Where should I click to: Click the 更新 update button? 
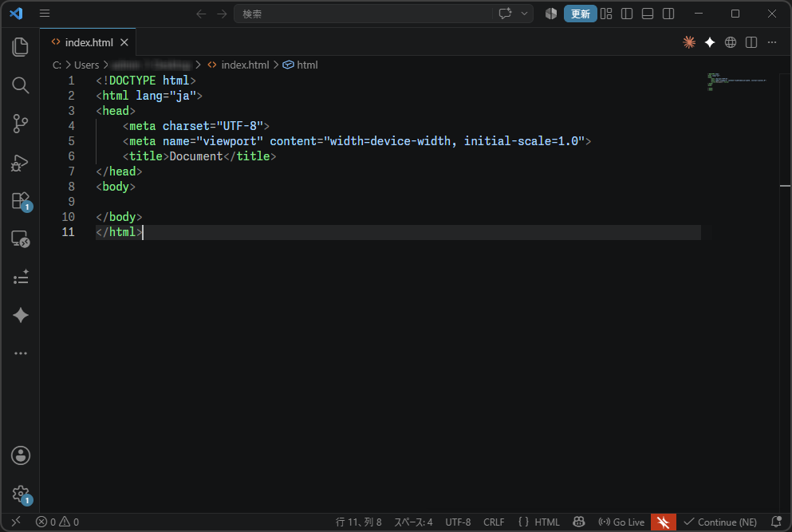580,14
